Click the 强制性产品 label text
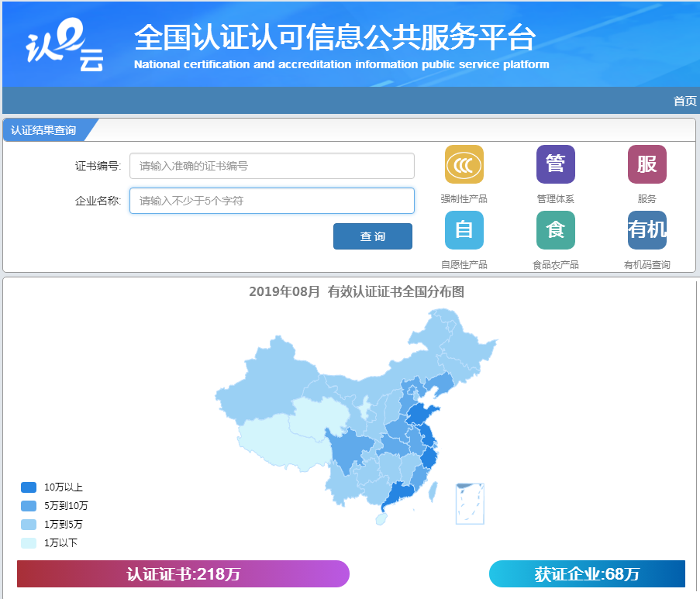This screenshot has height=599, width=700. click(464, 198)
